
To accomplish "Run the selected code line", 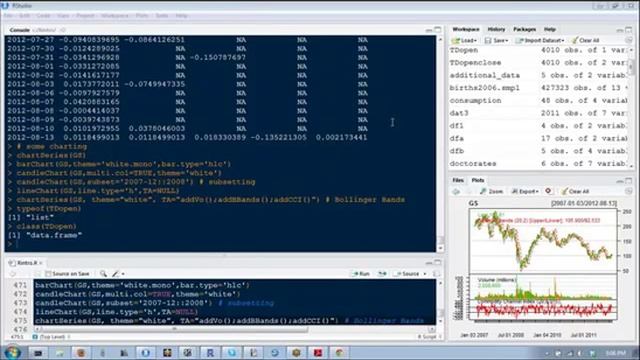I will click(x=361, y=274).
